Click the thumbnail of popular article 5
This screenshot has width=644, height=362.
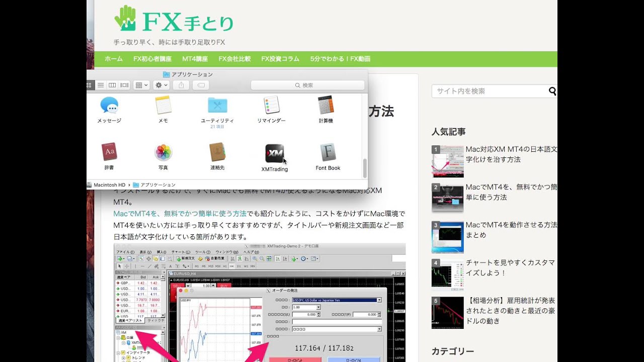(x=448, y=313)
